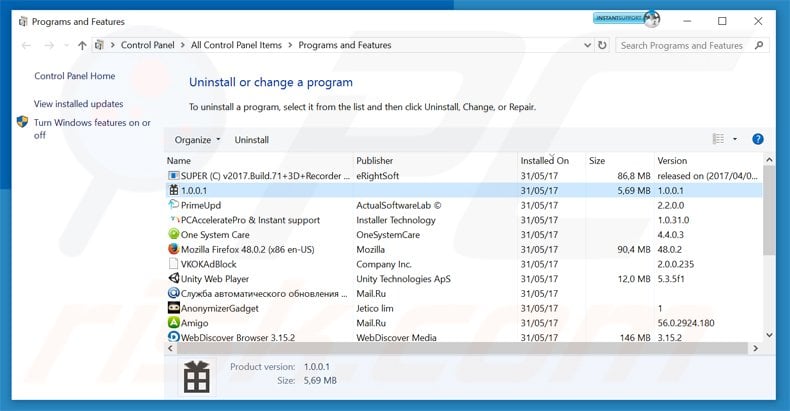The image size is (790, 411).
Task: Select the AnonymizerGadget name
Action: [x=220, y=308]
